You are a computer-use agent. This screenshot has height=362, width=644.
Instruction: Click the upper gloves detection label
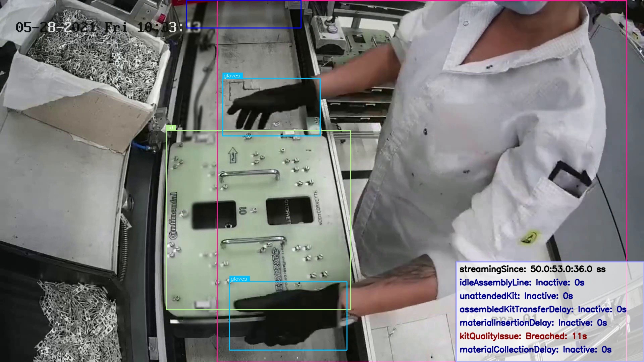coord(232,76)
